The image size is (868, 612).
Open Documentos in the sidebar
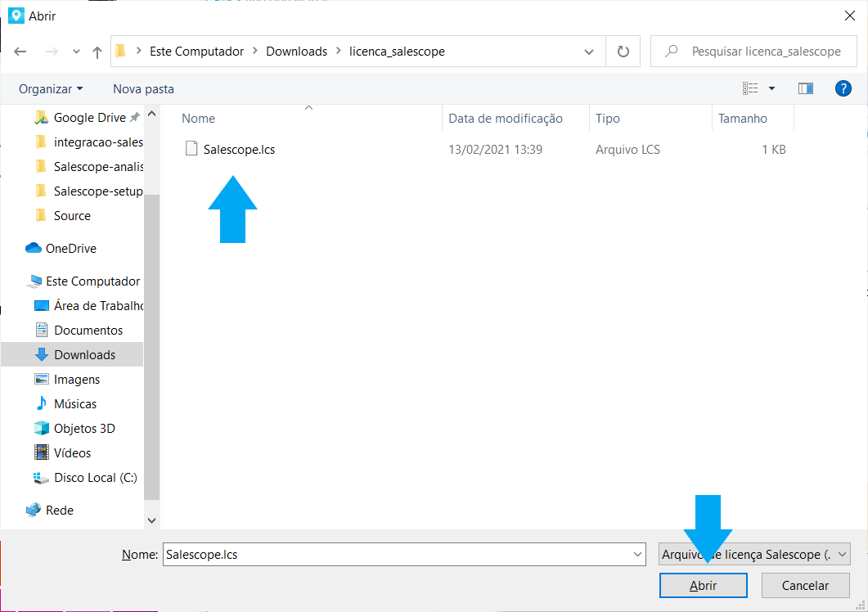click(x=88, y=331)
